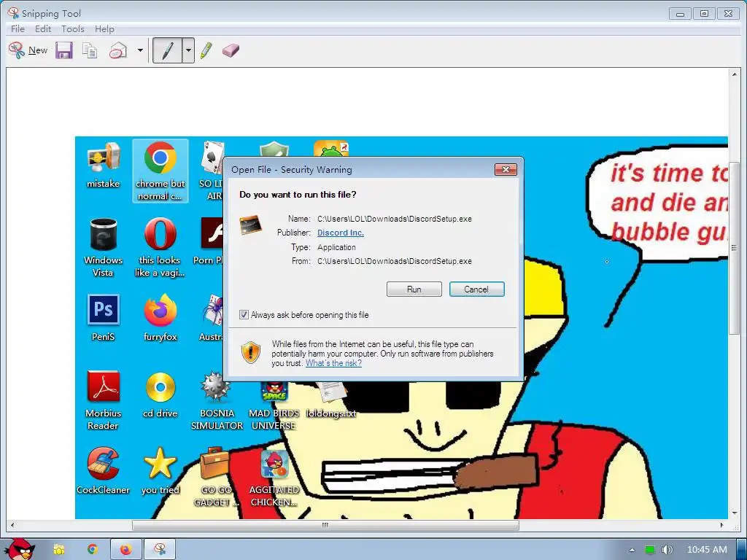Click the BOSNIA SIMULATOR mine icon

[x=217, y=400]
